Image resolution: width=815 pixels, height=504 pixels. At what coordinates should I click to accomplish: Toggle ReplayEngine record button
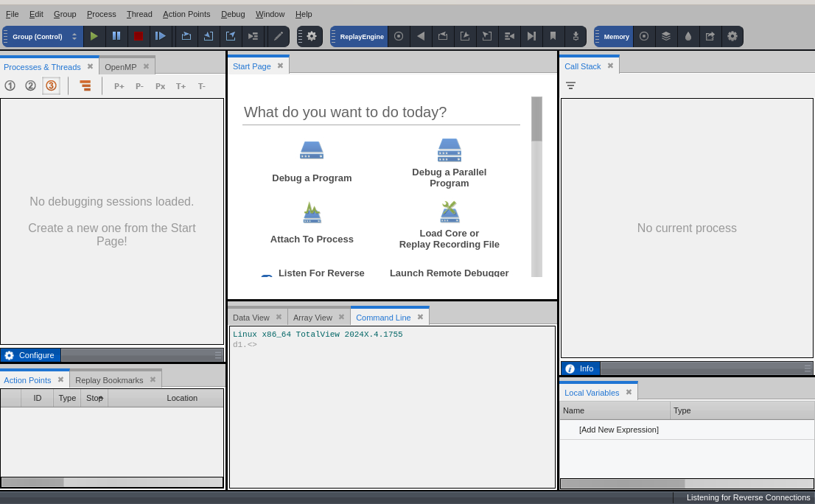(x=399, y=36)
